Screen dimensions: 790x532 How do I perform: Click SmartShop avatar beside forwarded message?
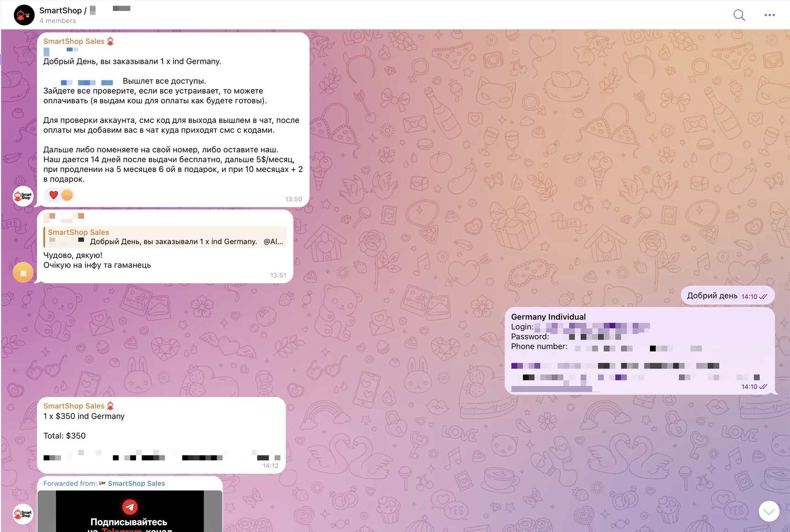(23, 514)
